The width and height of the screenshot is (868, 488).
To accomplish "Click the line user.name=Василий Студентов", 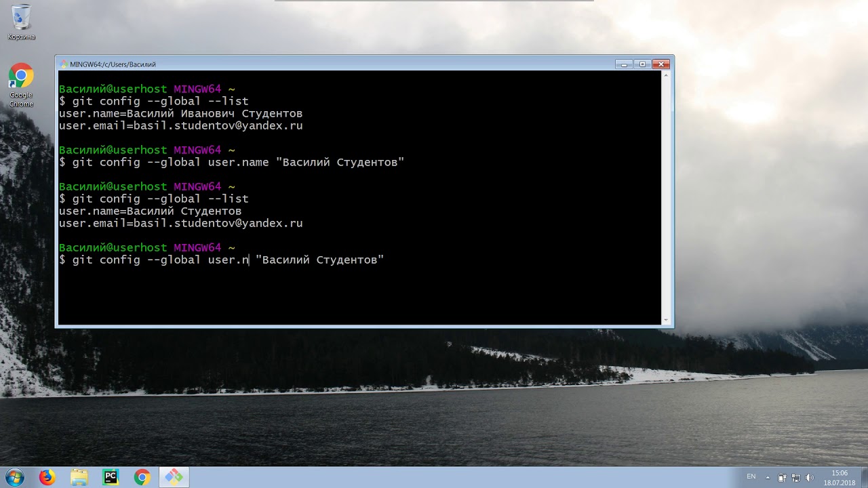I will 150,211.
